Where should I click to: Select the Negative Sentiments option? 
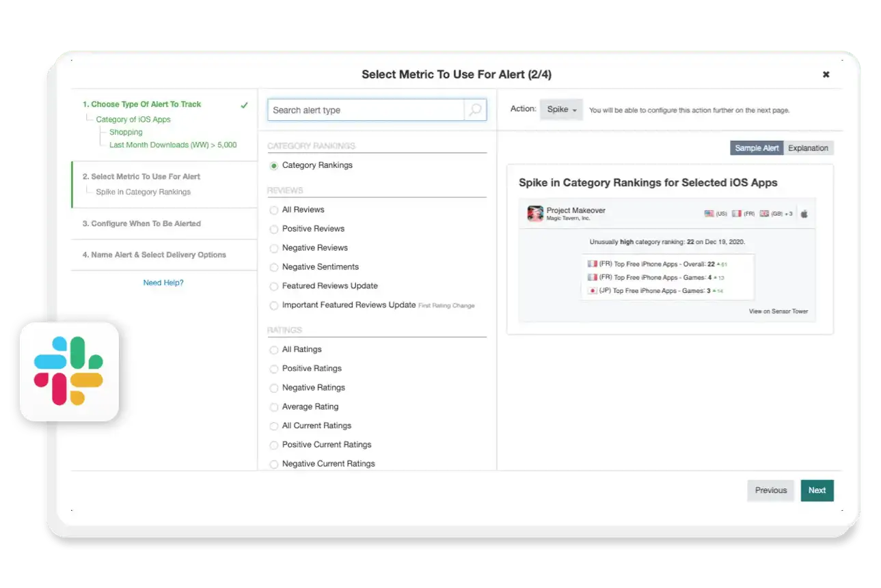[x=274, y=267]
